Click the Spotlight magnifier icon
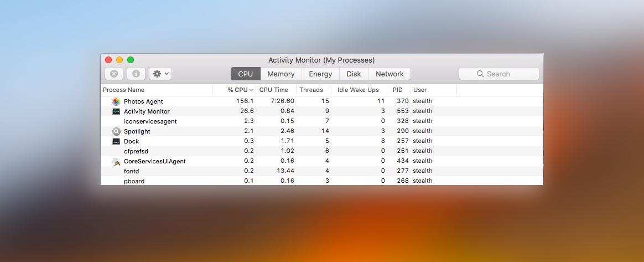Image resolution: width=644 pixels, height=262 pixels. point(116,131)
